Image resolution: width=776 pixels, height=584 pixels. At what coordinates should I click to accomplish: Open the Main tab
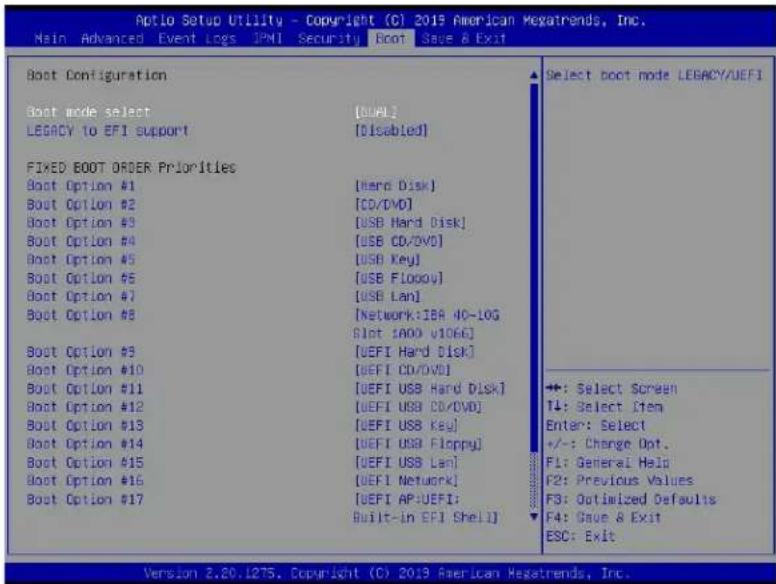coord(50,39)
